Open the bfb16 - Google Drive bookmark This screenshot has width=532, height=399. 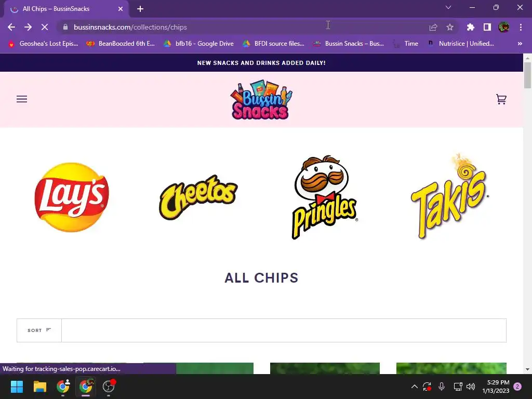199,44
